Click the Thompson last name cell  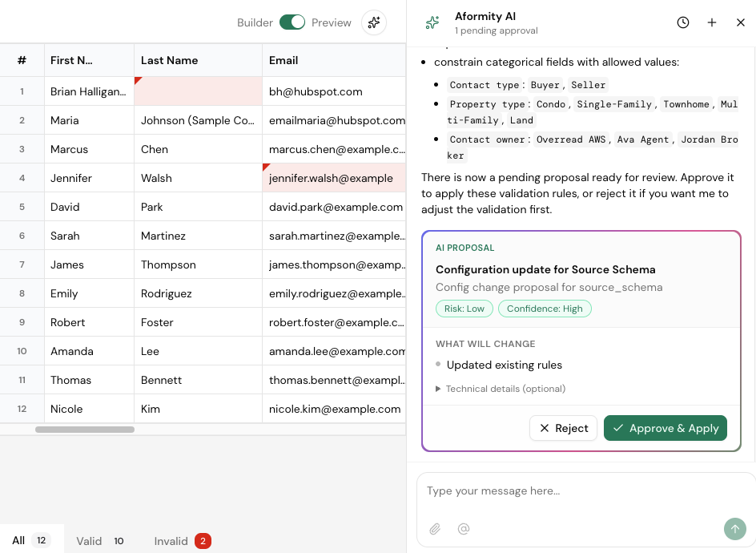(x=198, y=264)
